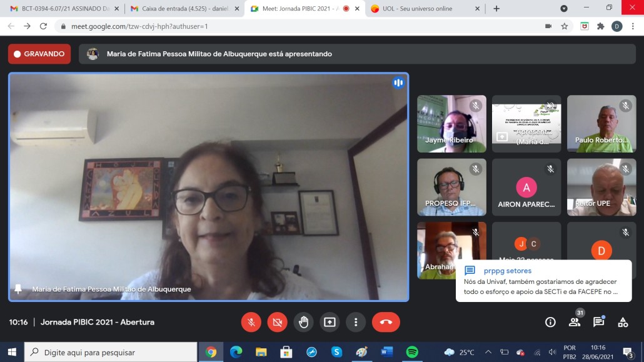This screenshot has height=362, width=644.
Task: Hang up the call with red phone button
Action: pyautogui.click(x=386, y=322)
